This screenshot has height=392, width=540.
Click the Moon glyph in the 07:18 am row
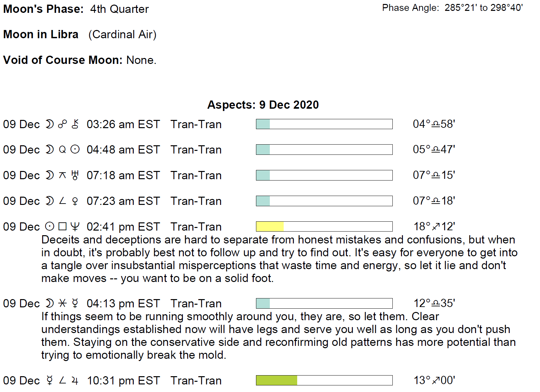click(x=49, y=175)
